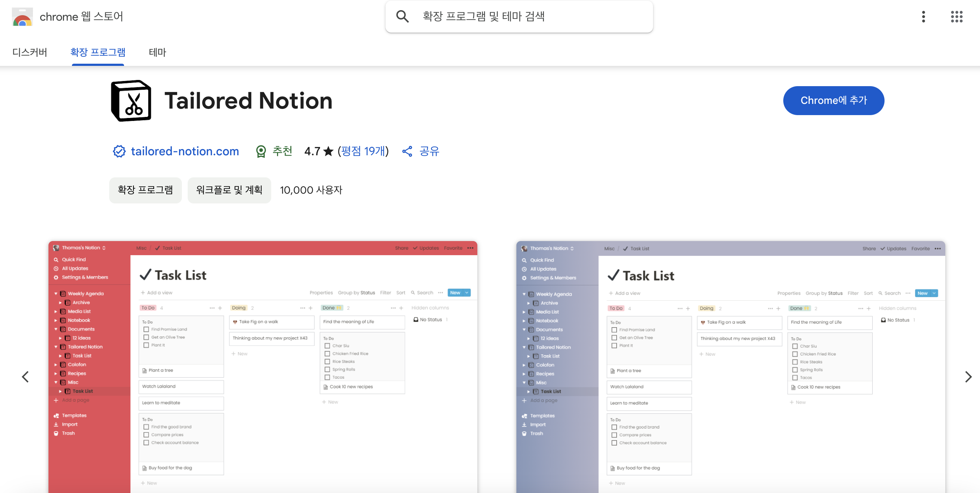Open the New button dropdown arrow
The height and width of the screenshot is (493, 980).
[467, 293]
